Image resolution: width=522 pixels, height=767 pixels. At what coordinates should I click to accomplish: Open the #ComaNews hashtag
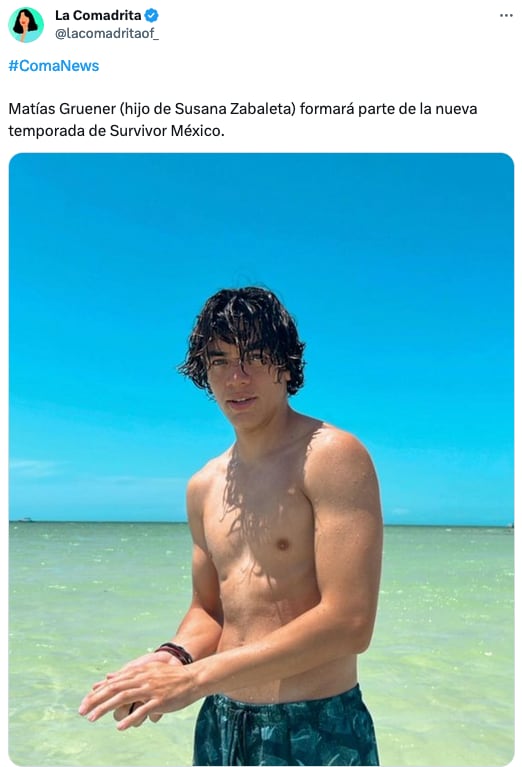pyautogui.click(x=54, y=66)
